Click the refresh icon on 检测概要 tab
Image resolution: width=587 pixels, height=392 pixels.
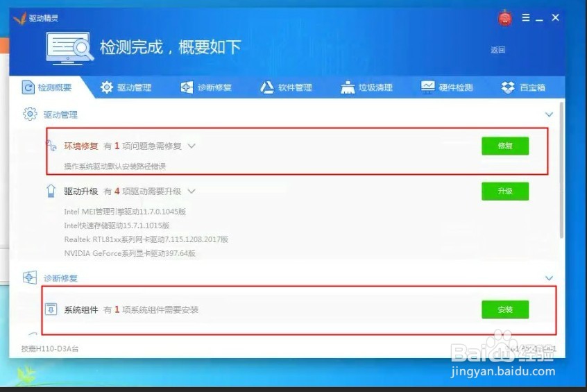click(28, 87)
